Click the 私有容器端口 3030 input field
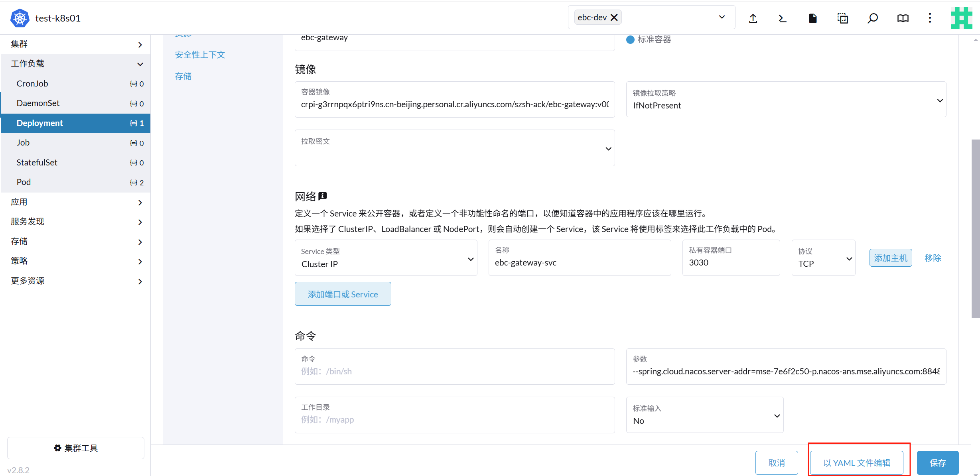The height and width of the screenshot is (476, 980). [731, 262]
